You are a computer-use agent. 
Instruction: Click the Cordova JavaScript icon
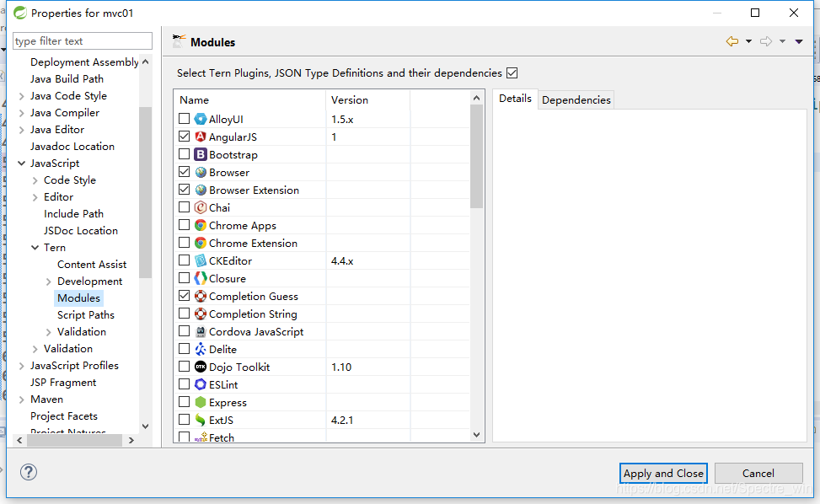pyautogui.click(x=201, y=331)
